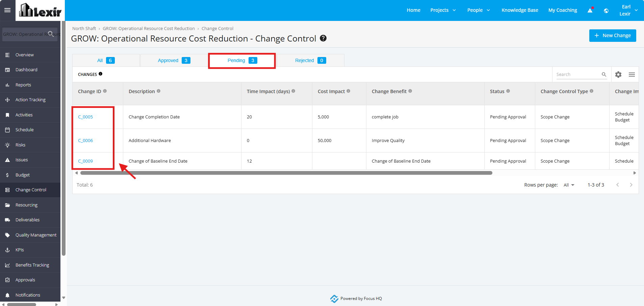Click the Benefits Tracking chart icon
The width and height of the screenshot is (644, 306).
click(7, 265)
